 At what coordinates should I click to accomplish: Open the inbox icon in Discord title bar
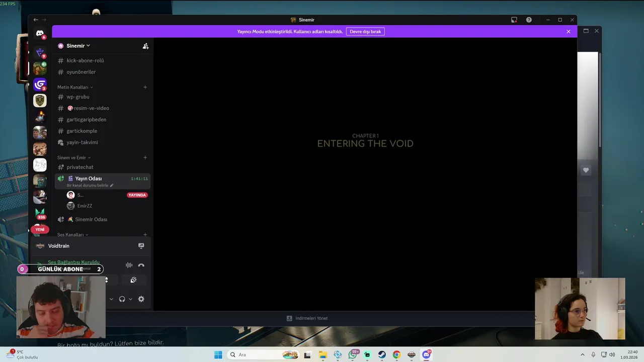pyautogui.click(x=514, y=20)
